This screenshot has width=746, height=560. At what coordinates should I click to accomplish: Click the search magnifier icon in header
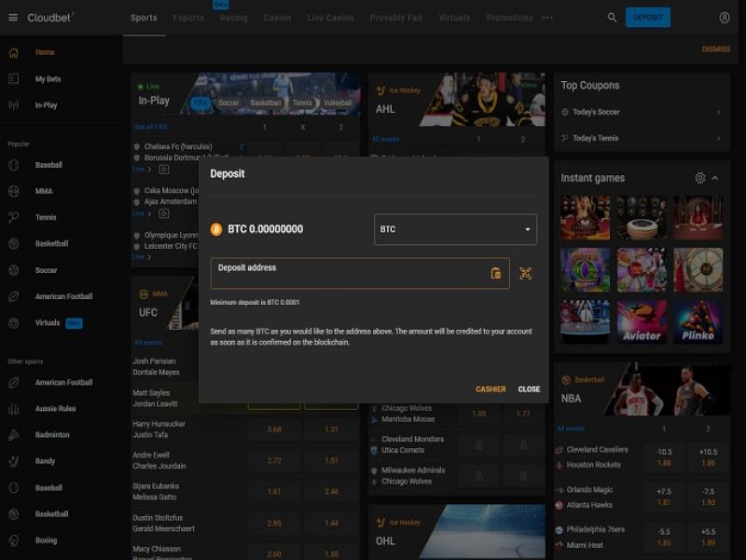pyautogui.click(x=612, y=18)
